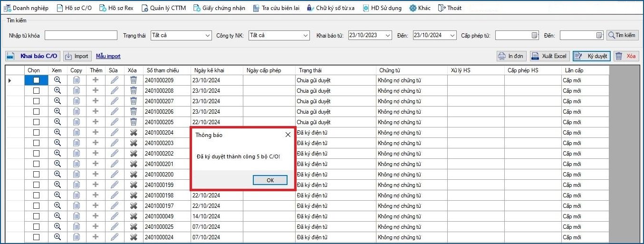Click the Thêm plus icon for 2401000206
The image size is (644, 244).
click(96, 111)
